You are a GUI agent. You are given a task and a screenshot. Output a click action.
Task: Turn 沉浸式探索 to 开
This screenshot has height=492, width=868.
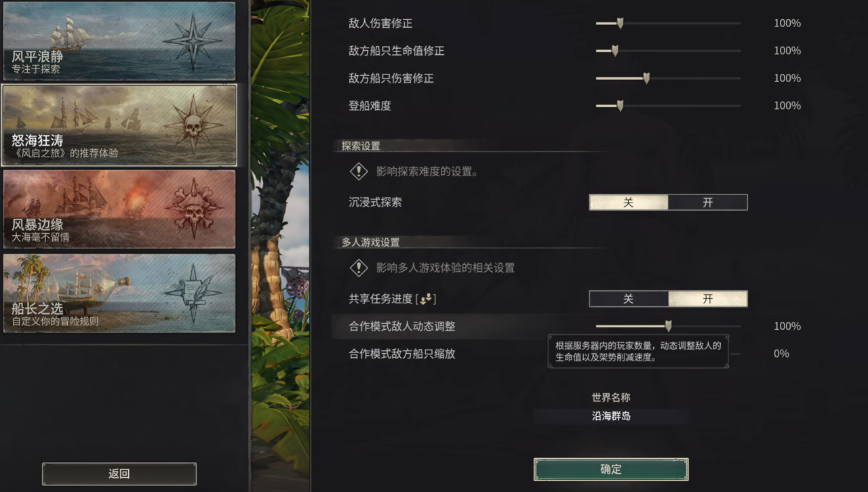(x=708, y=202)
